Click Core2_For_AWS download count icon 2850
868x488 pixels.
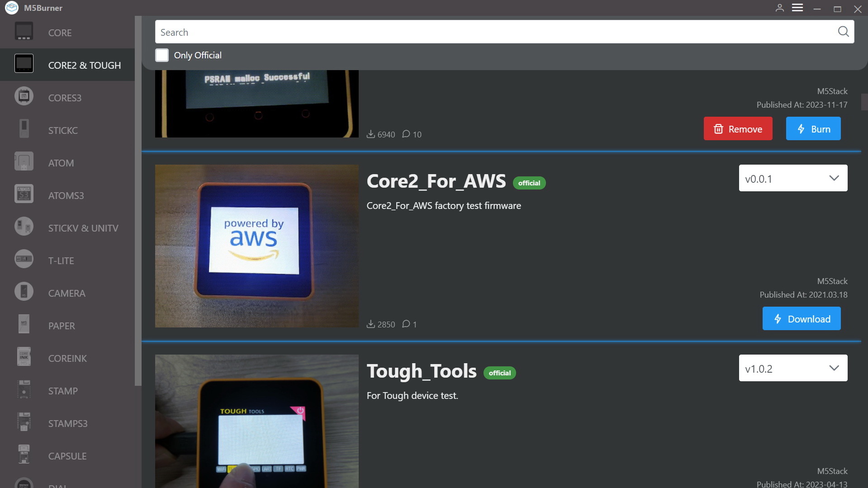370,324
